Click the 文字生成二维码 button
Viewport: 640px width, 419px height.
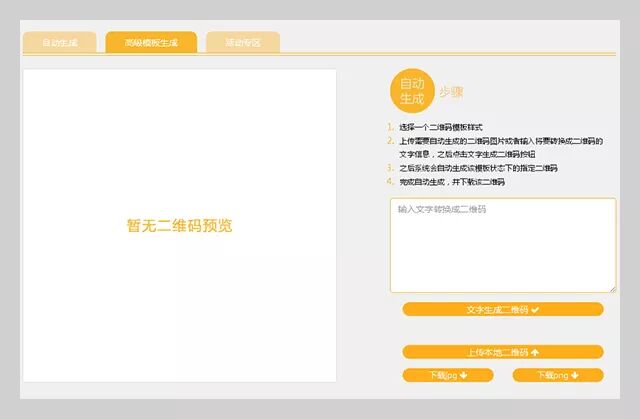[502, 310]
